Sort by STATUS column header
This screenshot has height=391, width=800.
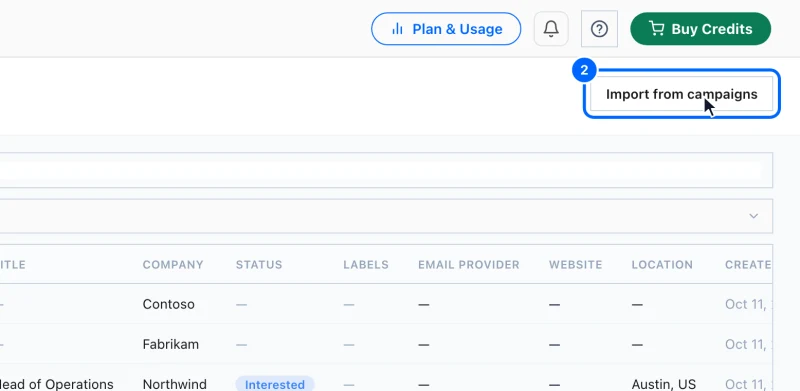[x=259, y=264]
